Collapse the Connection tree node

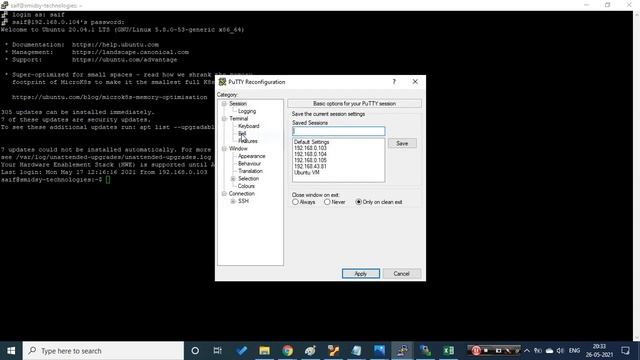tap(224, 193)
